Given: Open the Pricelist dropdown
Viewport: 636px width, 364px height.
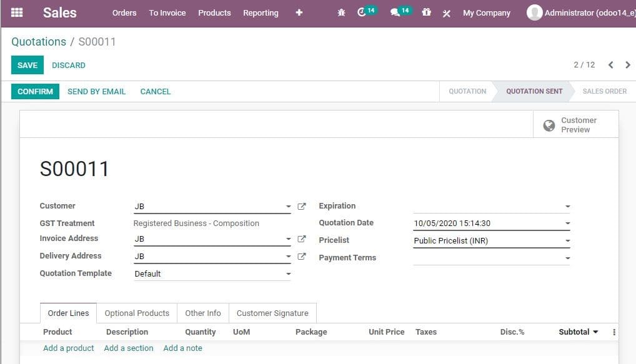Looking at the screenshot, I should click(566, 240).
